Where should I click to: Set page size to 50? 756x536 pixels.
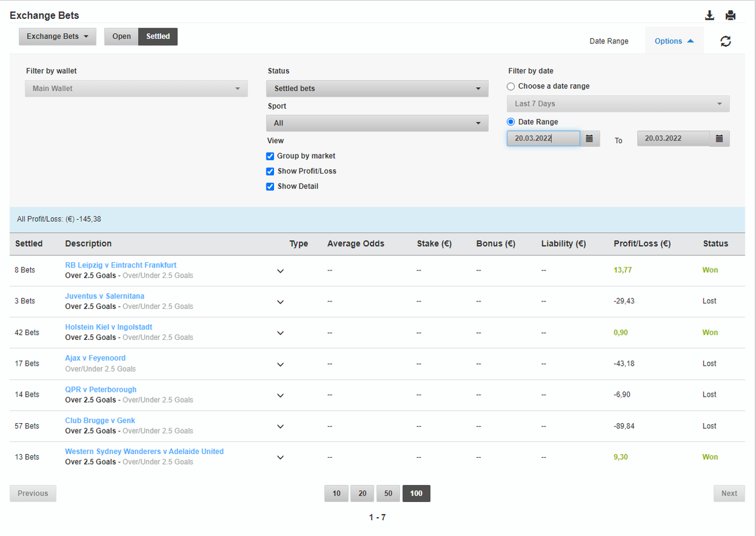(388, 494)
